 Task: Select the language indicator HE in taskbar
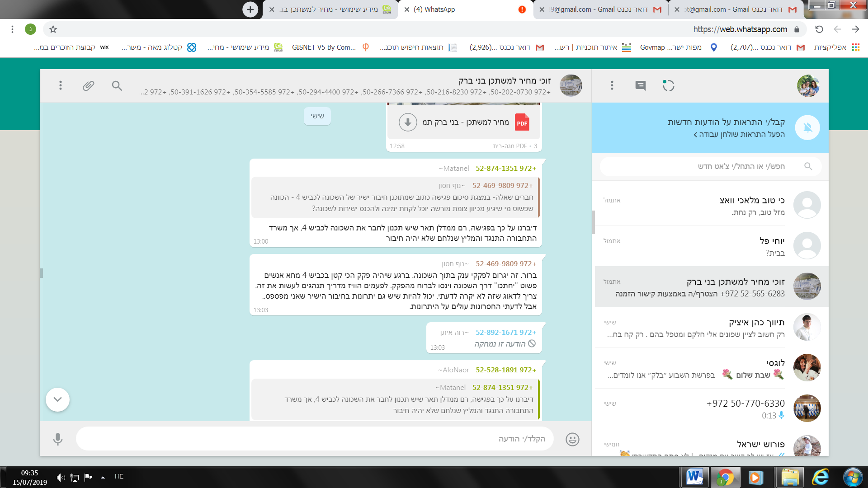(119, 477)
